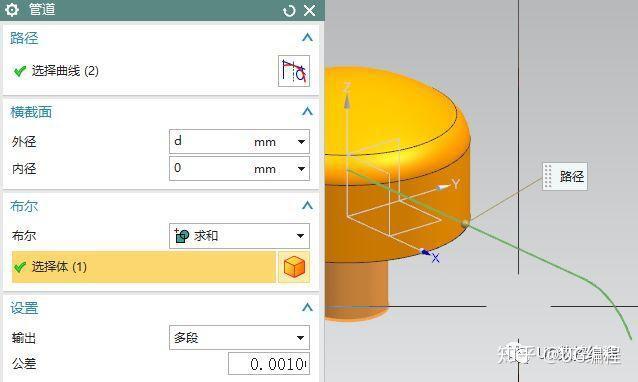Click the 横截面 section title
Screen dimensions: 638x382
tap(31, 112)
